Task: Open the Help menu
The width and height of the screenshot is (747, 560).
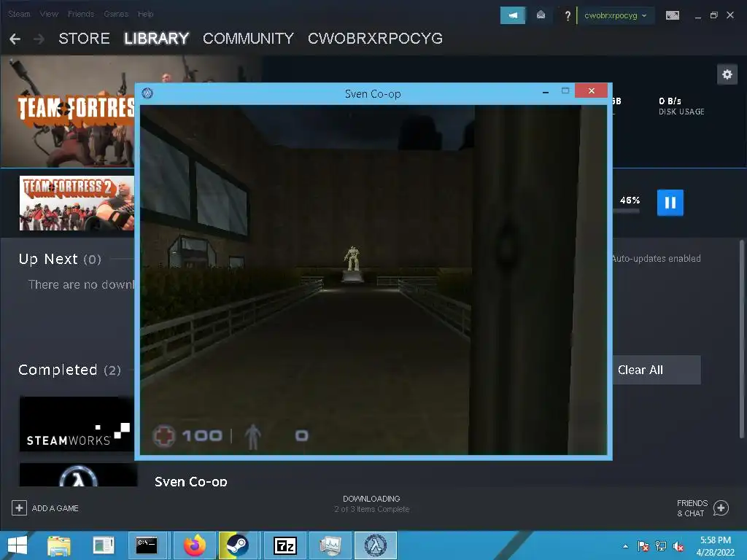Action: [x=146, y=15]
